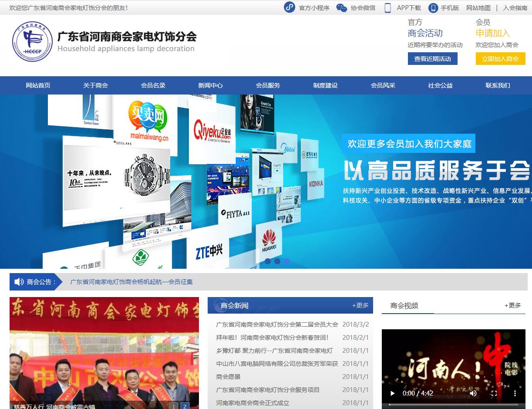The image size is (532, 409).
Task: Open 社会公益 menu item
Action: click(440, 85)
